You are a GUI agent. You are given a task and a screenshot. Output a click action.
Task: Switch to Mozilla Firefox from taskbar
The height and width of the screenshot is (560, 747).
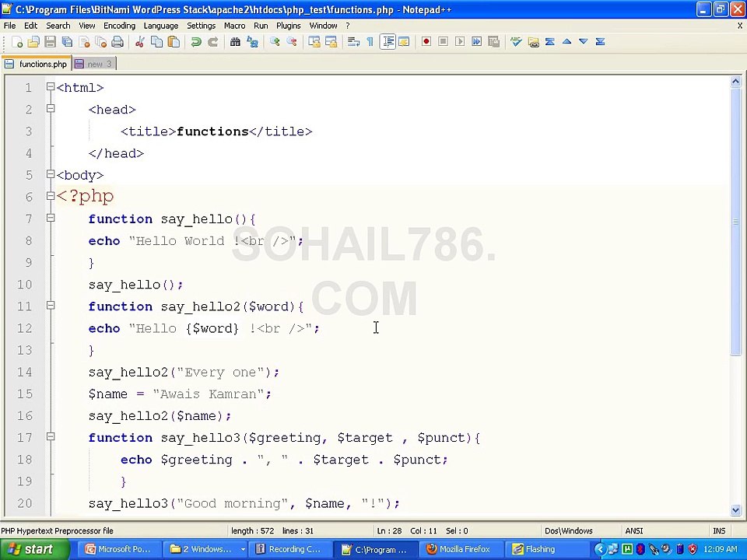460,549
